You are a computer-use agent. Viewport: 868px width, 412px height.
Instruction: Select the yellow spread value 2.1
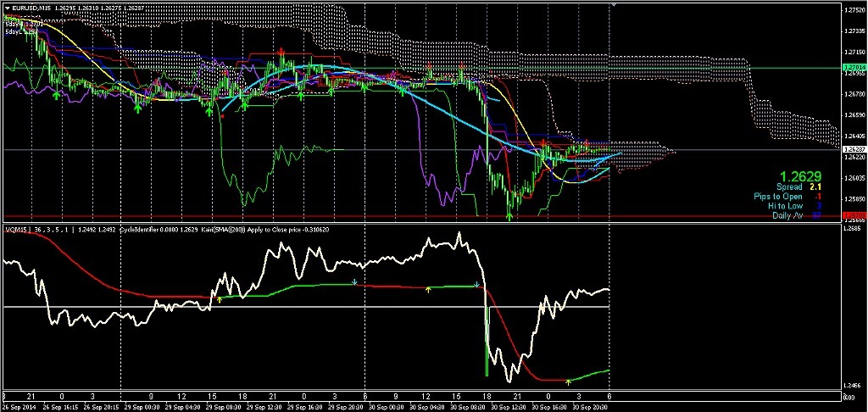816,187
